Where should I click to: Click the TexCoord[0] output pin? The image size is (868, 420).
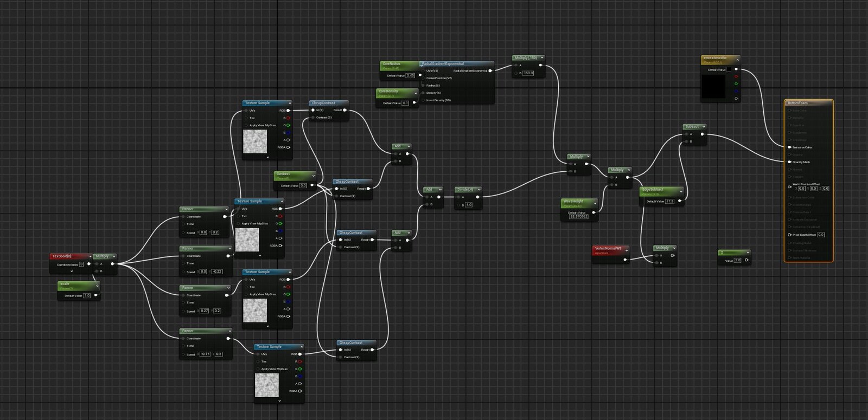(89, 264)
